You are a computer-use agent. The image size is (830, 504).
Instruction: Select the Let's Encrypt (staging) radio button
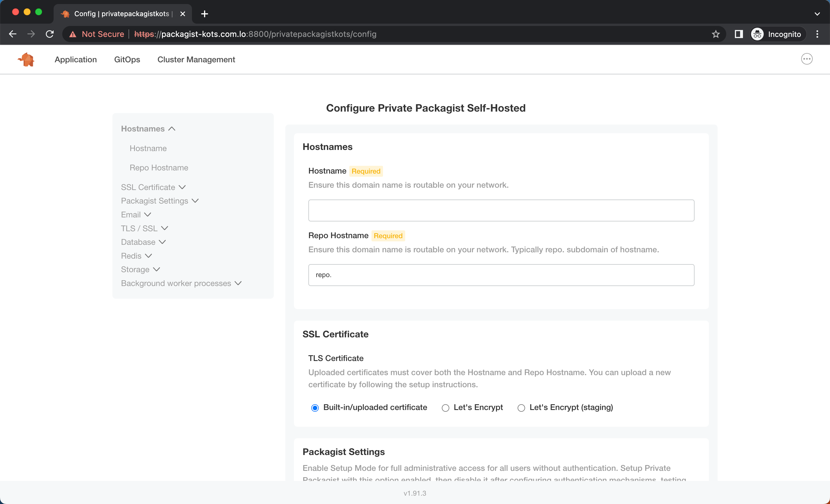pyautogui.click(x=520, y=408)
